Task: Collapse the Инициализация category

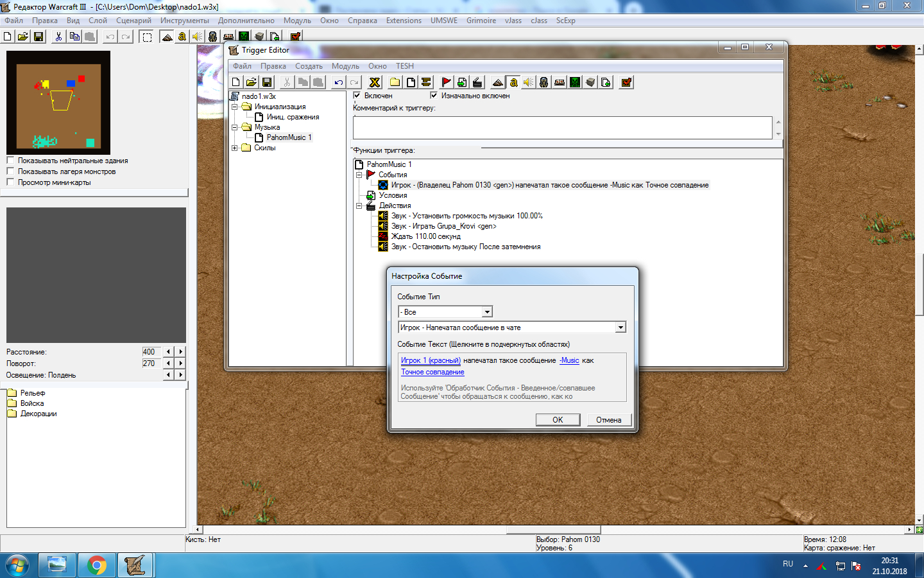Action: (x=235, y=107)
